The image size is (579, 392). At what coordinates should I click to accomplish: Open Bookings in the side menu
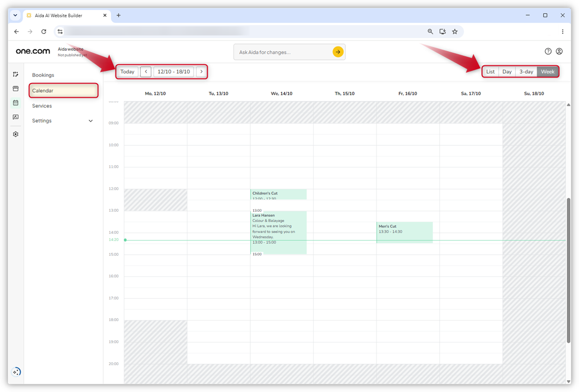click(x=43, y=75)
